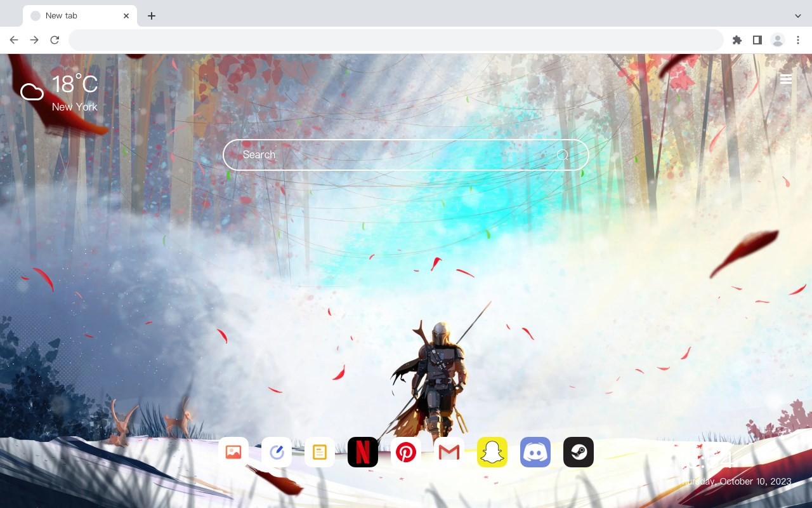812x508 pixels.
Task: Reload the current page
Action: (55, 40)
